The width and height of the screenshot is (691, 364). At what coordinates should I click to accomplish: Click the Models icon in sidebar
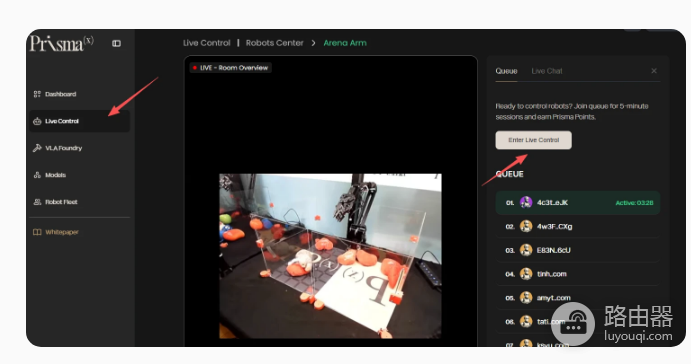click(37, 175)
